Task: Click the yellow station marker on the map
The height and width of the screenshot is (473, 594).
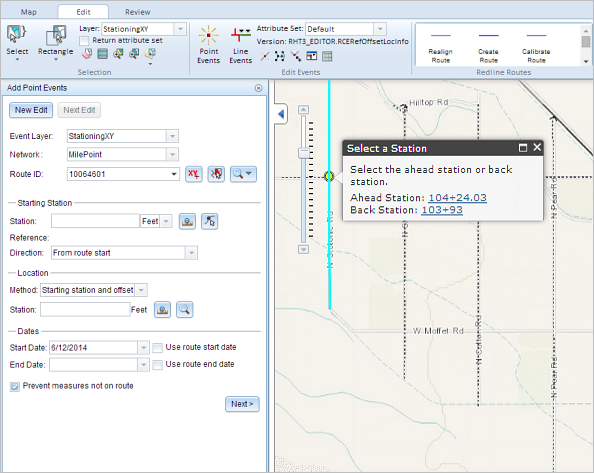Action: click(329, 176)
